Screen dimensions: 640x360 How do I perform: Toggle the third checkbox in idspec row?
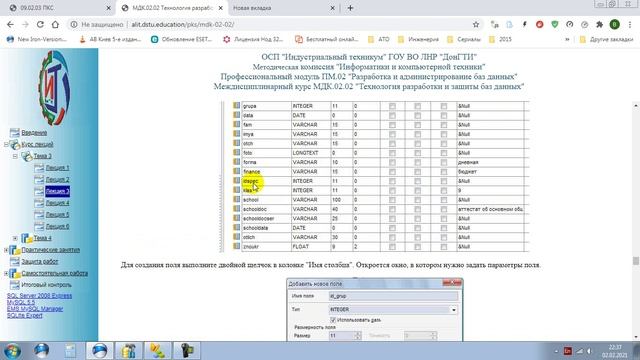coord(444,181)
